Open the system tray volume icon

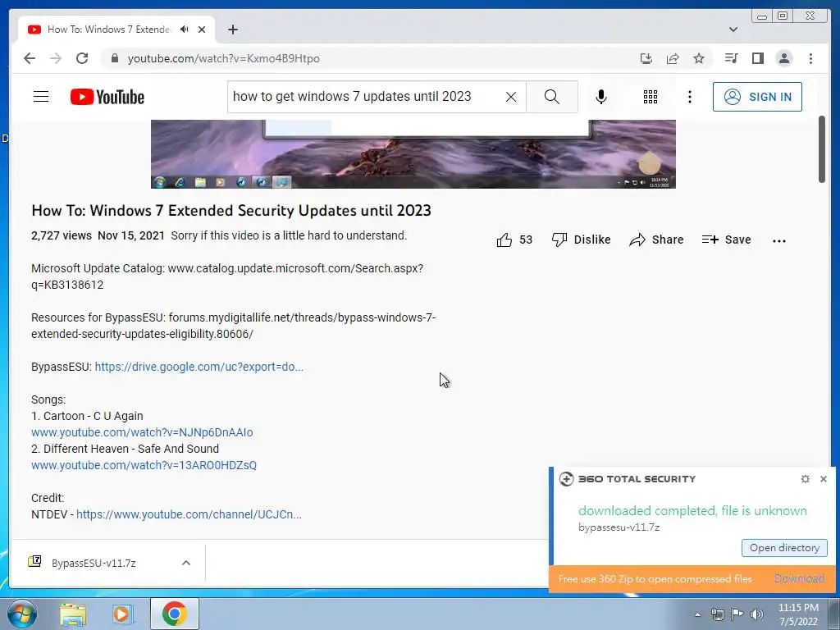(x=756, y=614)
